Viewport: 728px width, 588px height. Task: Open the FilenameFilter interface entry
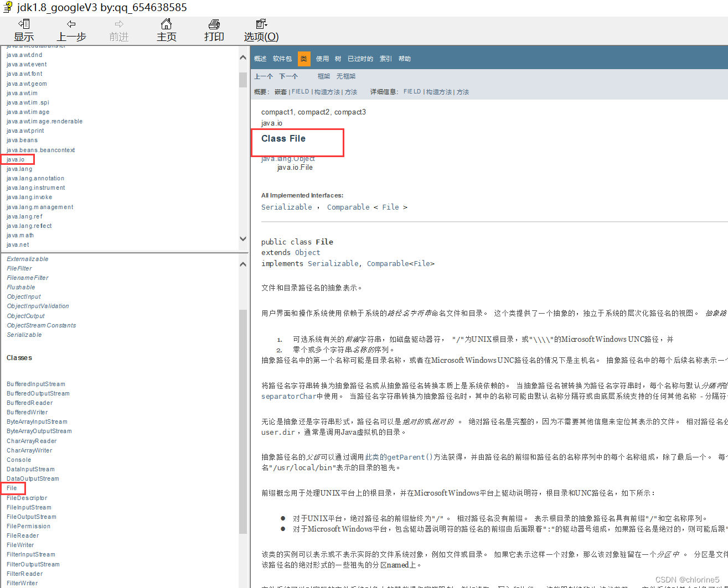coord(28,278)
